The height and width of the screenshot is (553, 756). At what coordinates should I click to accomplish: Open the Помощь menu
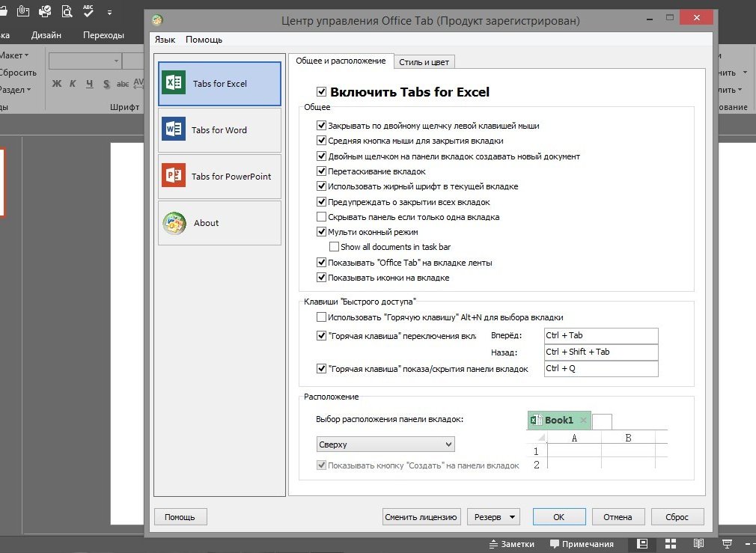click(204, 40)
